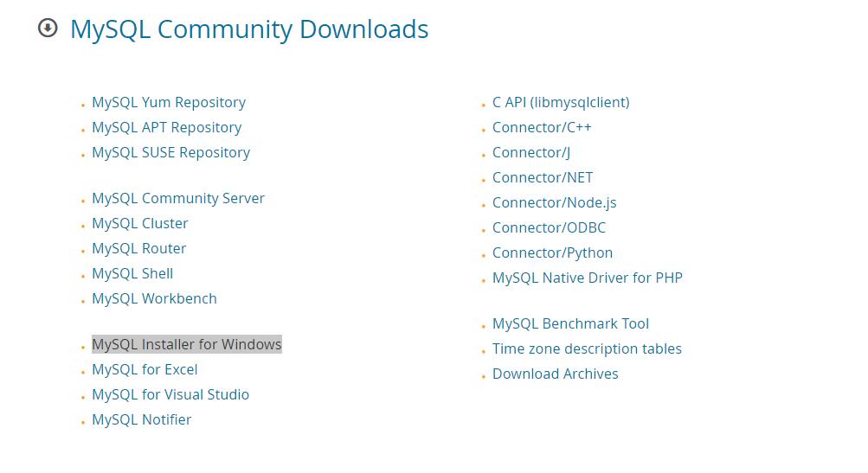The height and width of the screenshot is (473, 868).
Task: Open Connector/Python downloads
Action: (x=552, y=252)
